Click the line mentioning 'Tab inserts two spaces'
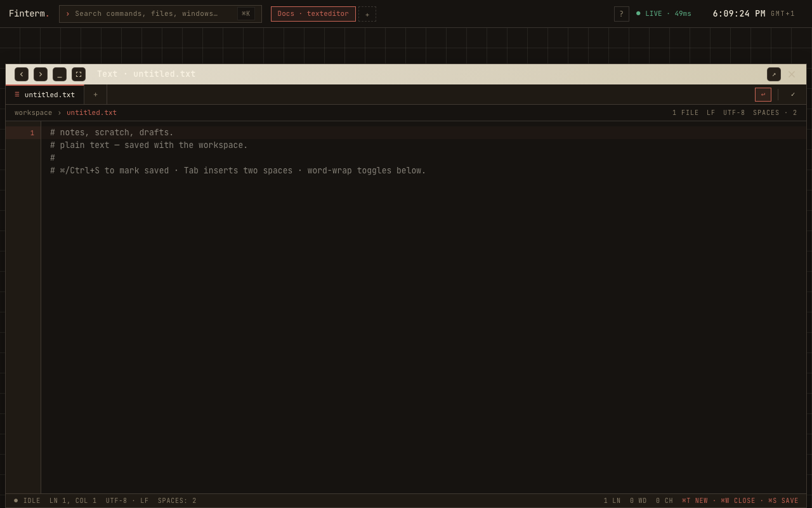This screenshot has width=812, height=508. pyautogui.click(x=238, y=171)
